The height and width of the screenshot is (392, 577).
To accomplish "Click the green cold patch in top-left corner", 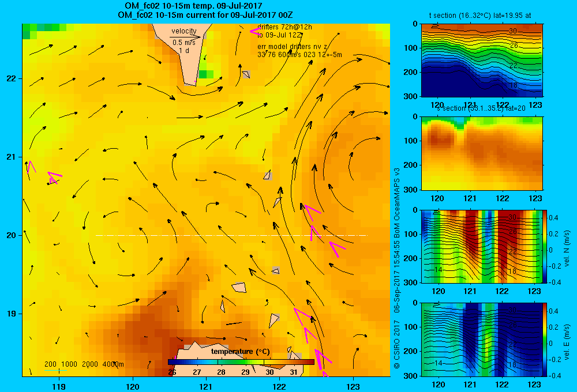I will (x=40, y=29).
